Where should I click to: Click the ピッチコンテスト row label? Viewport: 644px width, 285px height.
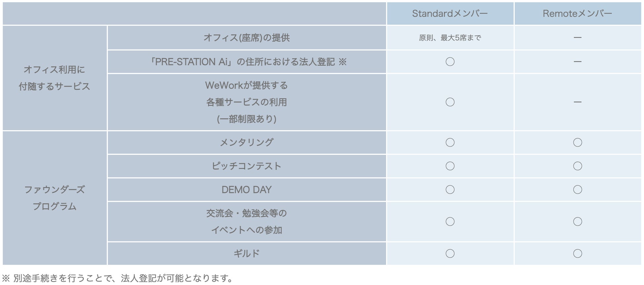pos(246,166)
